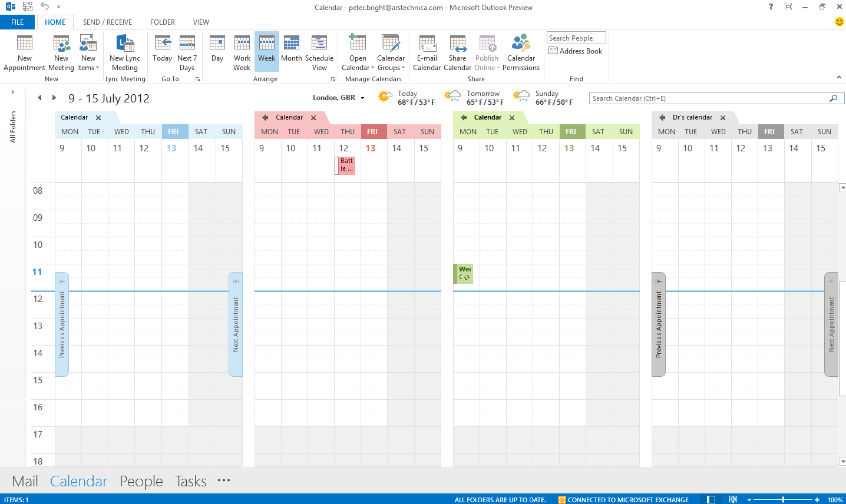This screenshot has height=504, width=846.
Task: Click Next Appointment in Dr's calendar
Action: 831,324
